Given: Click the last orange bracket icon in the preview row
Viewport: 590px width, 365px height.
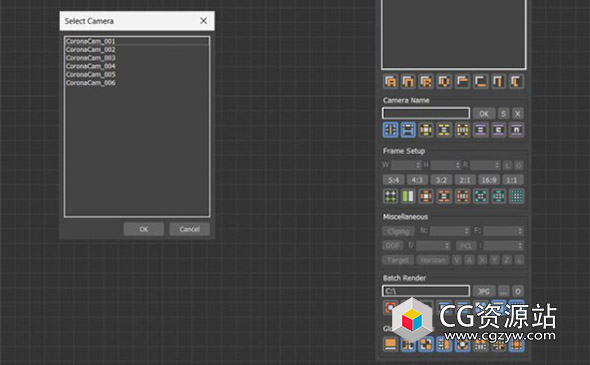Looking at the screenshot, I should (x=517, y=81).
